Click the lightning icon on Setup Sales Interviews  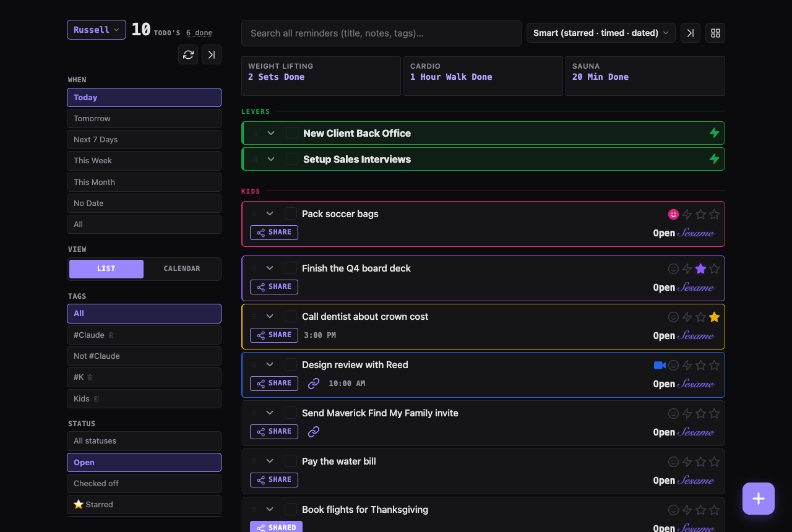coord(714,159)
